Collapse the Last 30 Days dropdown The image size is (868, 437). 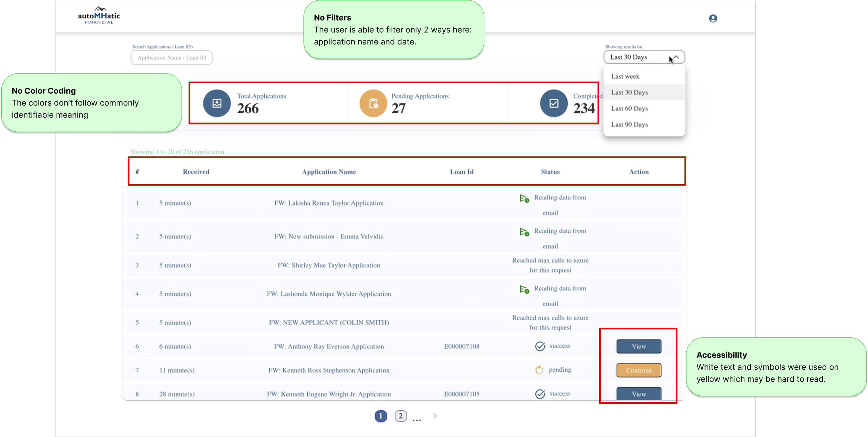coord(676,57)
